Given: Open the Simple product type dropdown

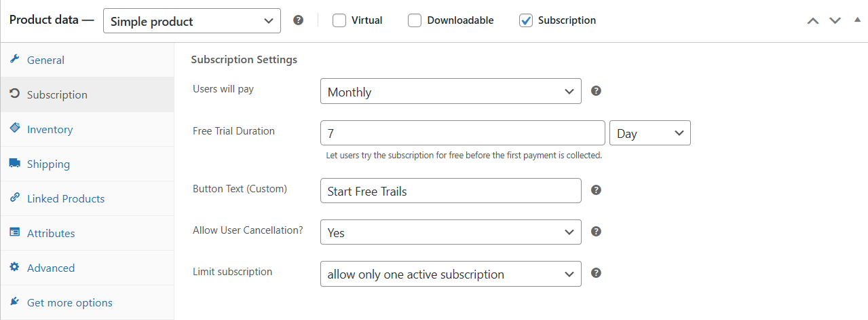Looking at the screenshot, I should pos(192,21).
